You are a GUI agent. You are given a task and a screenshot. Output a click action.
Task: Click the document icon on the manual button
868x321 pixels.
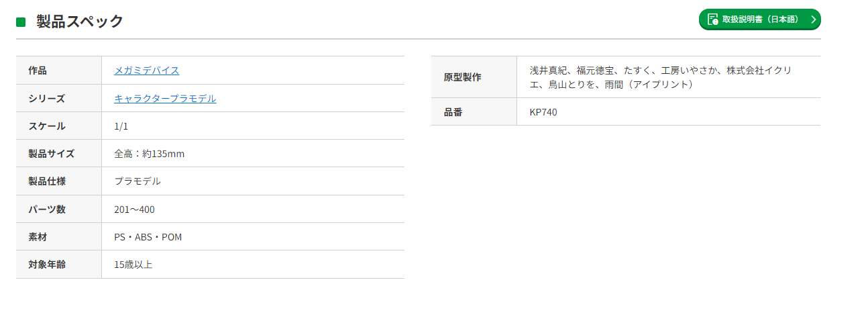point(713,19)
